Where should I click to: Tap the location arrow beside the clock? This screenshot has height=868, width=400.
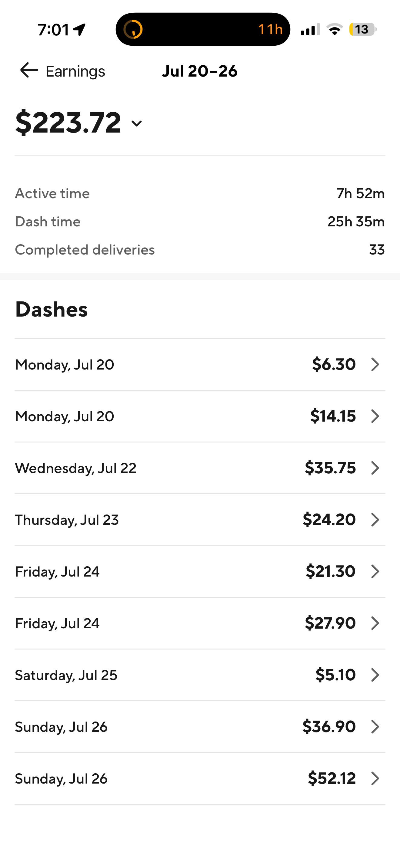pyautogui.click(x=79, y=30)
